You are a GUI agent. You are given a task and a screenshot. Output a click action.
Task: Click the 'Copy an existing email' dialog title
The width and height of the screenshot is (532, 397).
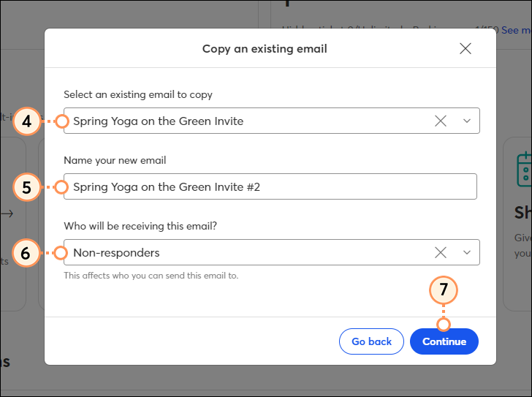click(265, 48)
